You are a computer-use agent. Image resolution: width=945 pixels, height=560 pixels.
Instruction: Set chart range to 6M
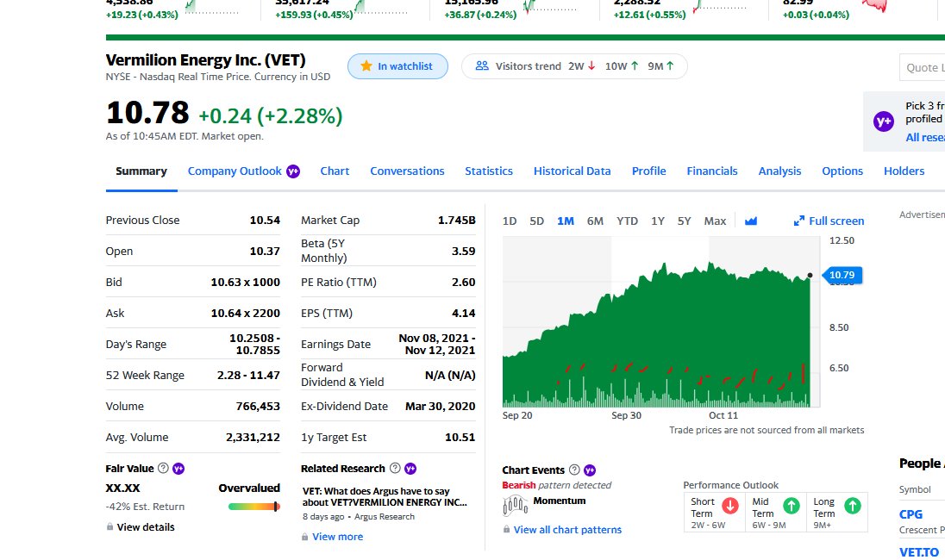click(x=595, y=221)
